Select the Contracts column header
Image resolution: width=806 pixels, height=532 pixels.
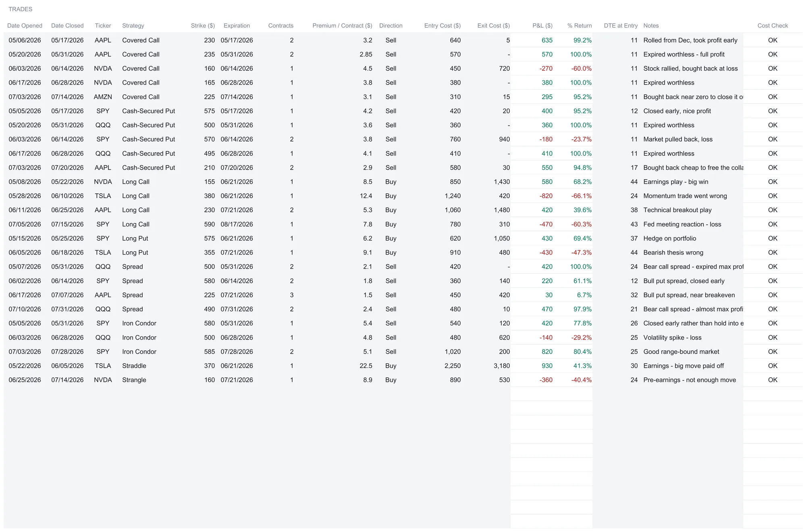[x=281, y=25]
